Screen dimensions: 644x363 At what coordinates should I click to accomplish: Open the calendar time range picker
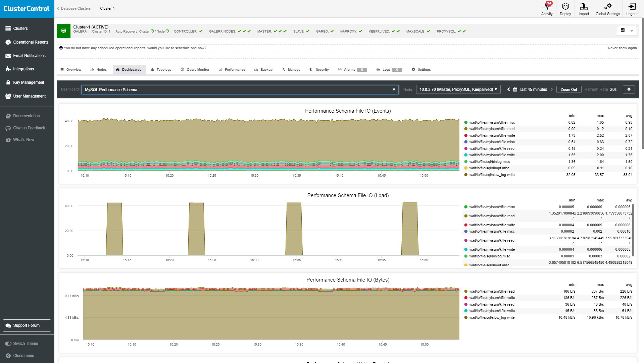[x=515, y=89]
